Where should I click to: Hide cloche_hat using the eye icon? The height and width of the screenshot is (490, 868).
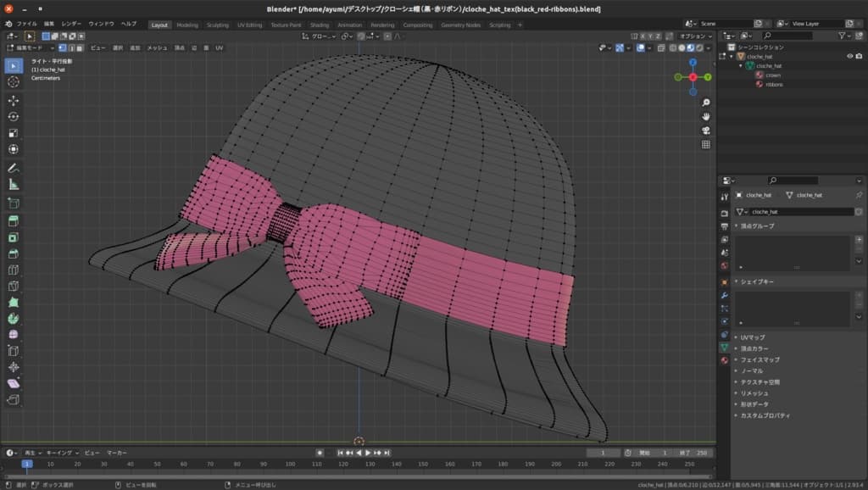pos(849,56)
